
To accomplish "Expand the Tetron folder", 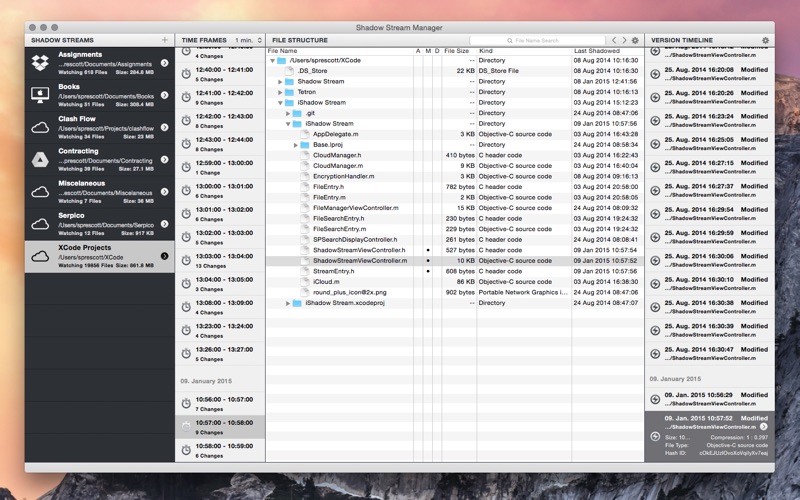I will click(280, 92).
